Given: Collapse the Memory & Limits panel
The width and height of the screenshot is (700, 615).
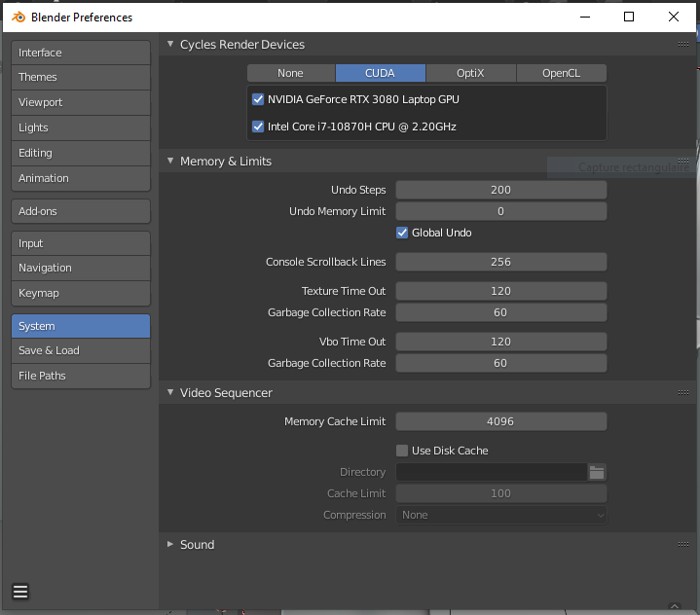Looking at the screenshot, I should [170, 161].
